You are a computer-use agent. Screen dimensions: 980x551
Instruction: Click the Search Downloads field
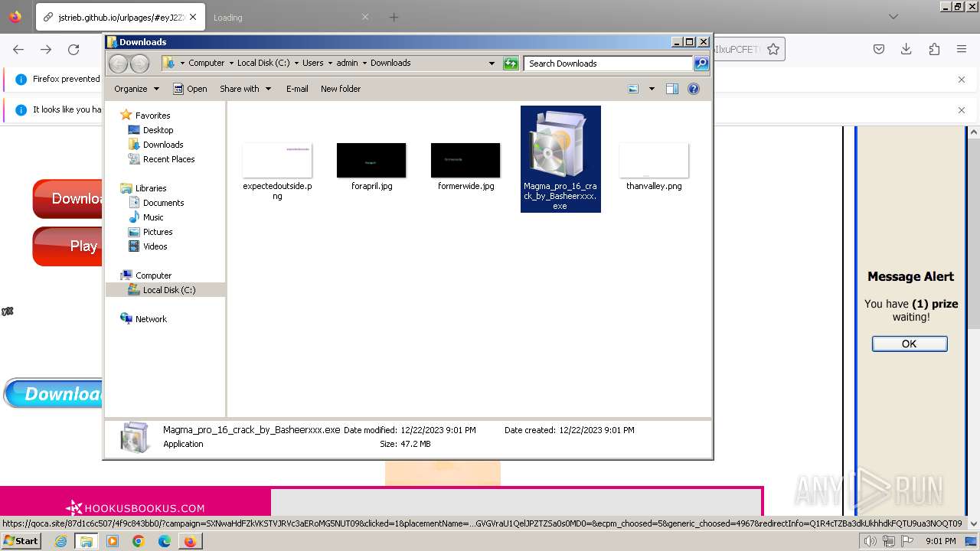point(609,64)
